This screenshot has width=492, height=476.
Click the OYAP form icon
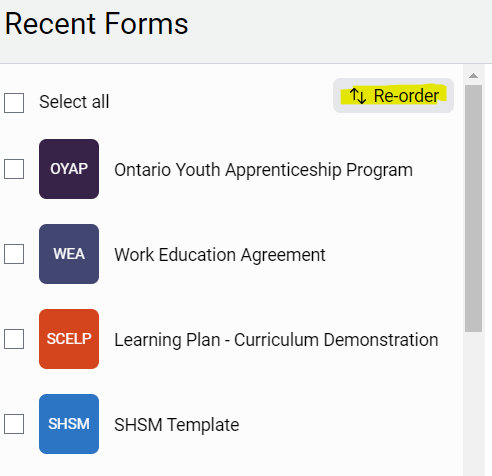(x=69, y=169)
